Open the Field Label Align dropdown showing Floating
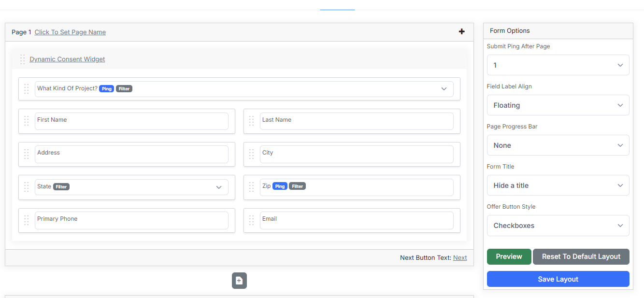 558,105
